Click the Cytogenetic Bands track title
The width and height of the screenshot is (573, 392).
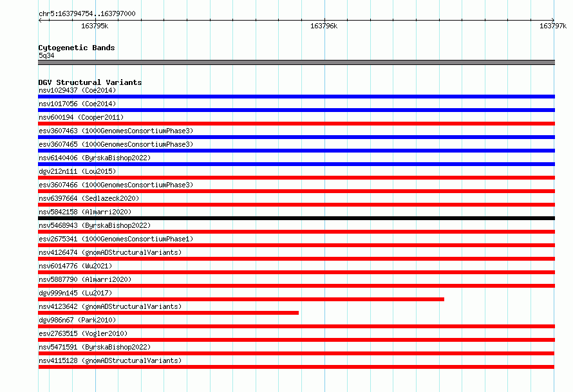(x=77, y=48)
